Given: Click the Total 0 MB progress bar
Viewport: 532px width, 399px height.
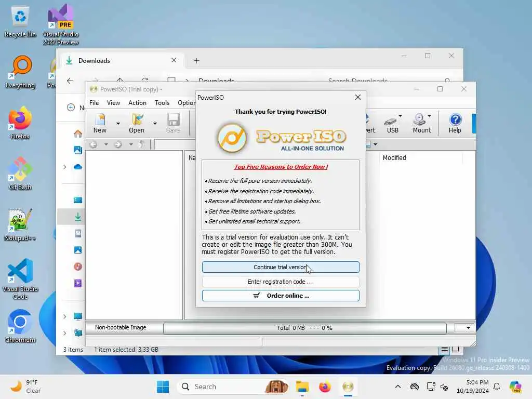Looking at the screenshot, I should point(304,328).
